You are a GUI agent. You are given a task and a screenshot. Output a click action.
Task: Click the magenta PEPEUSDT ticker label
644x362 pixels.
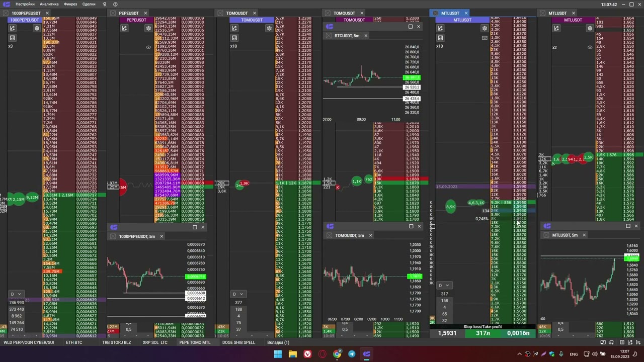point(136,20)
